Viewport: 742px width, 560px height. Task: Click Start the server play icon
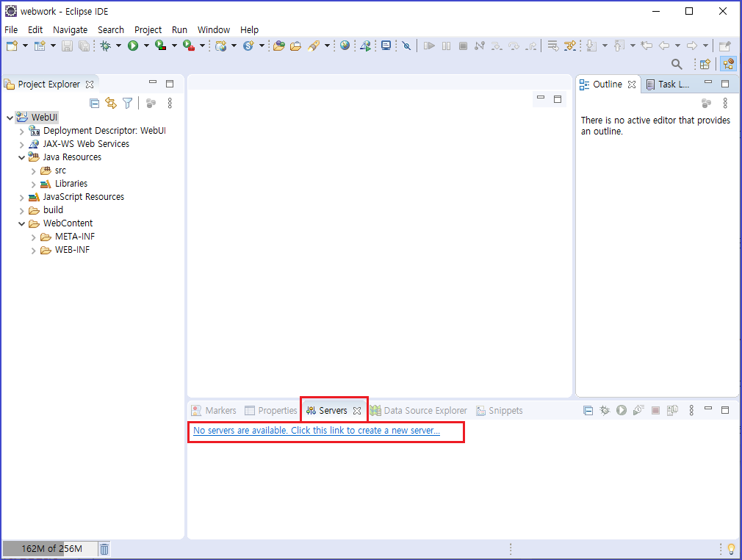(x=622, y=410)
